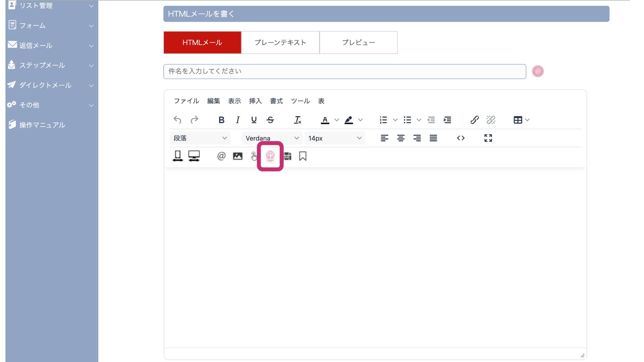Apply the text color (A icon)
The height and width of the screenshot is (362, 644).
click(325, 120)
